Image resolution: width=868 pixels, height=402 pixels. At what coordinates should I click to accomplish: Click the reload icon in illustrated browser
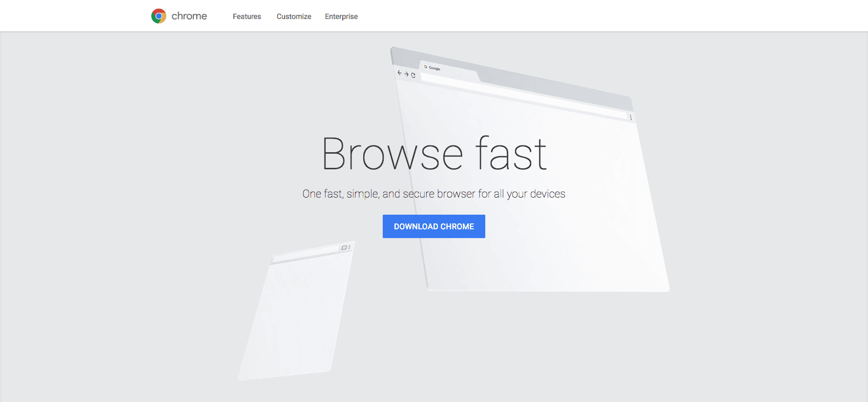tap(413, 75)
